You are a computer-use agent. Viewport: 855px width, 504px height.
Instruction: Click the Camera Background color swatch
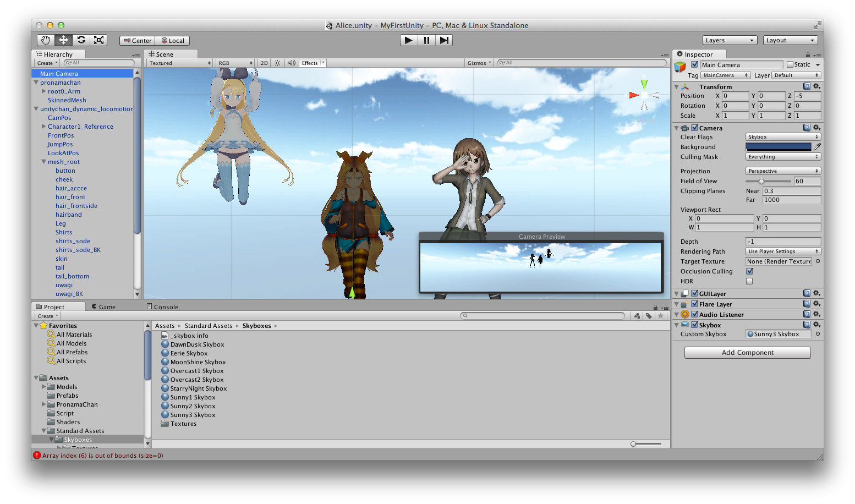778,147
